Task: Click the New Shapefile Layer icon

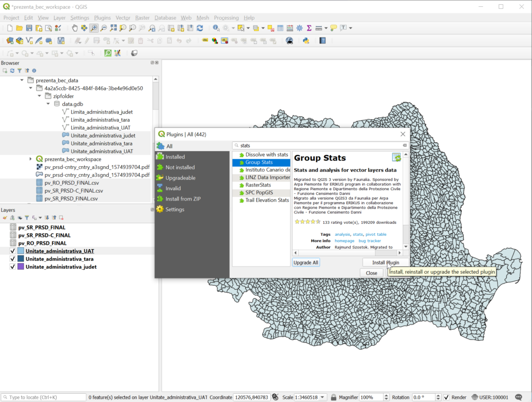Action: point(29,41)
